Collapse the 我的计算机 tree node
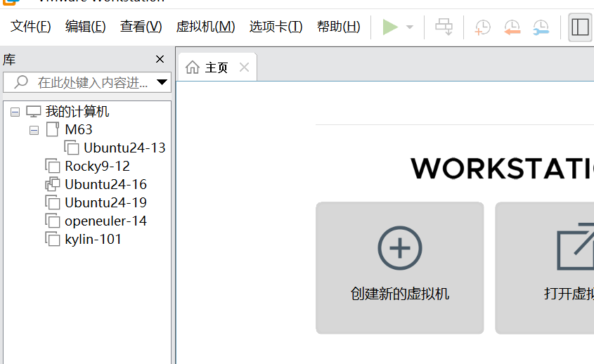 15,112
